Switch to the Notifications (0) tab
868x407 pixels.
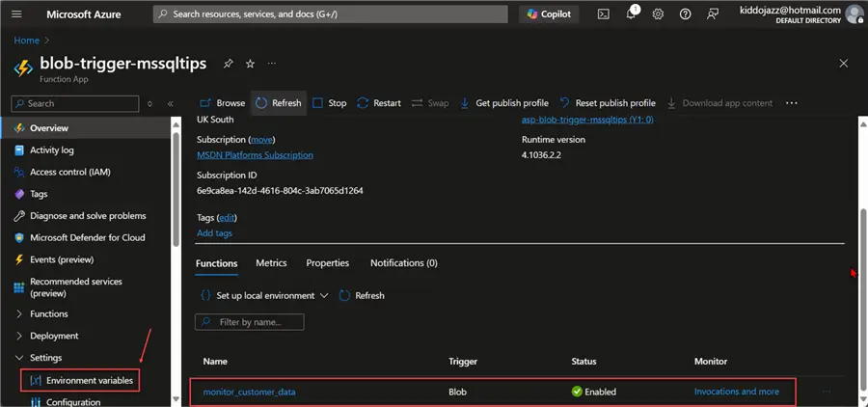coord(403,263)
